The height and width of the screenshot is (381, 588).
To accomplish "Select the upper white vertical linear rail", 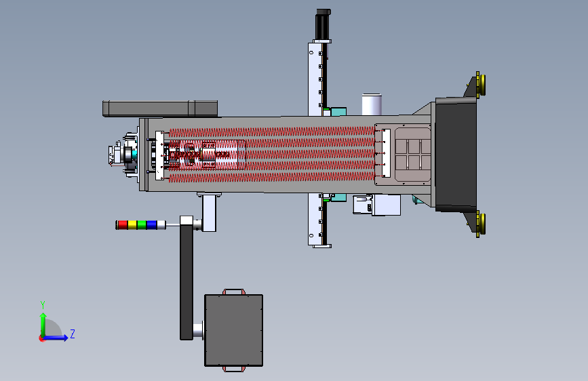I will 315,79.
